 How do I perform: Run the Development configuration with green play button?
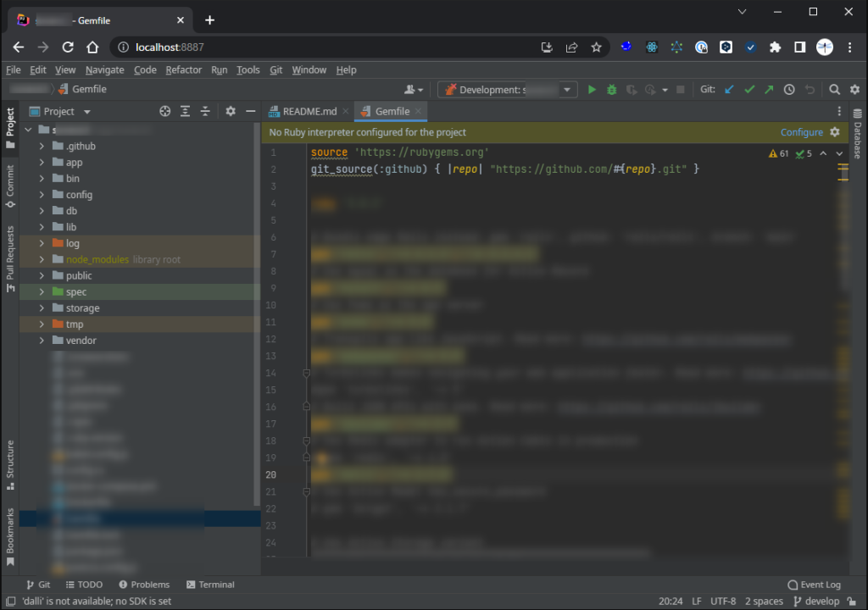pos(591,89)
